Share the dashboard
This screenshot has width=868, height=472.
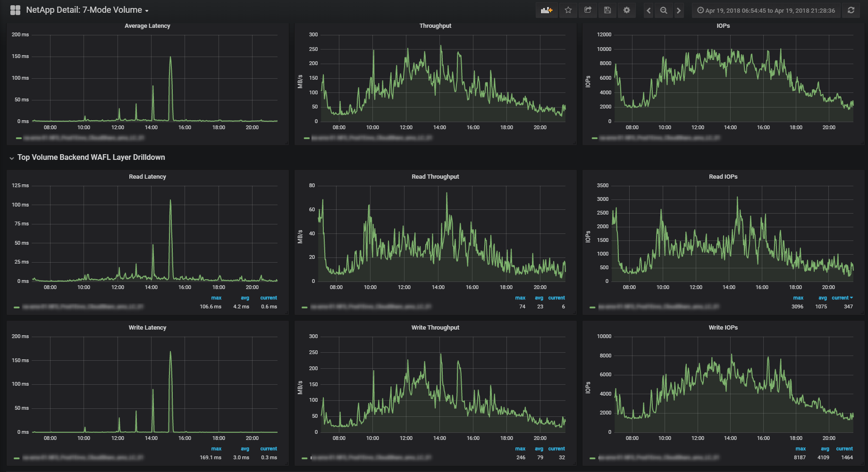click(x=588, y=10)
